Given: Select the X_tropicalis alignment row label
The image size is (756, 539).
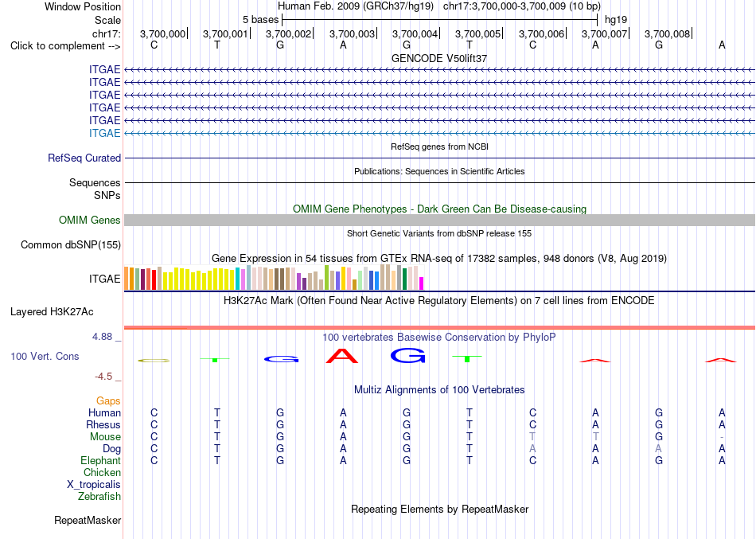Looking at the screenshot, I should click(x=94, y=485).
